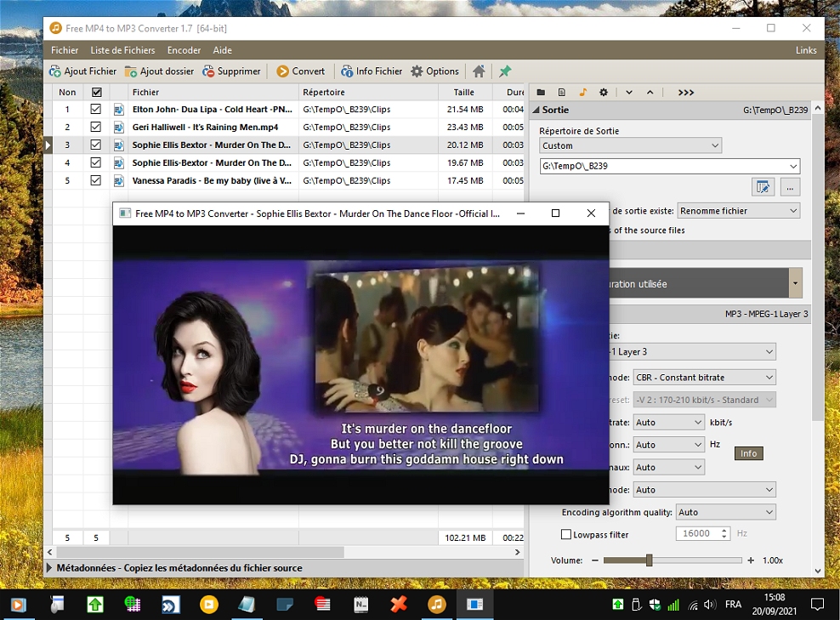Open the bitrate Auto dropdown (kbit/s)
Image resolution: width=840 pixels, height=620 pixels.
(668, 423)
